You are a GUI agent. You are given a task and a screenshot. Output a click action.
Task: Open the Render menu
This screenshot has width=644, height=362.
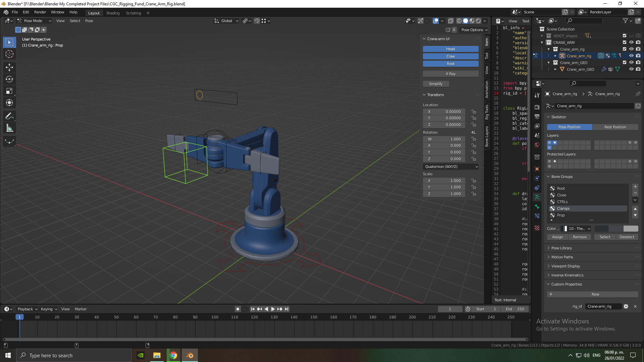tap(40, 12)
